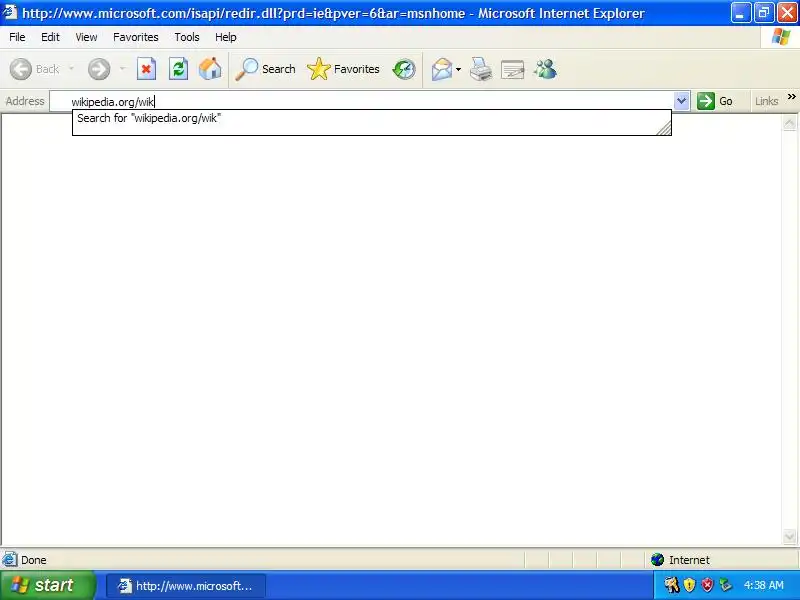Refresh the page with the green arrows icon

[179, 69]
